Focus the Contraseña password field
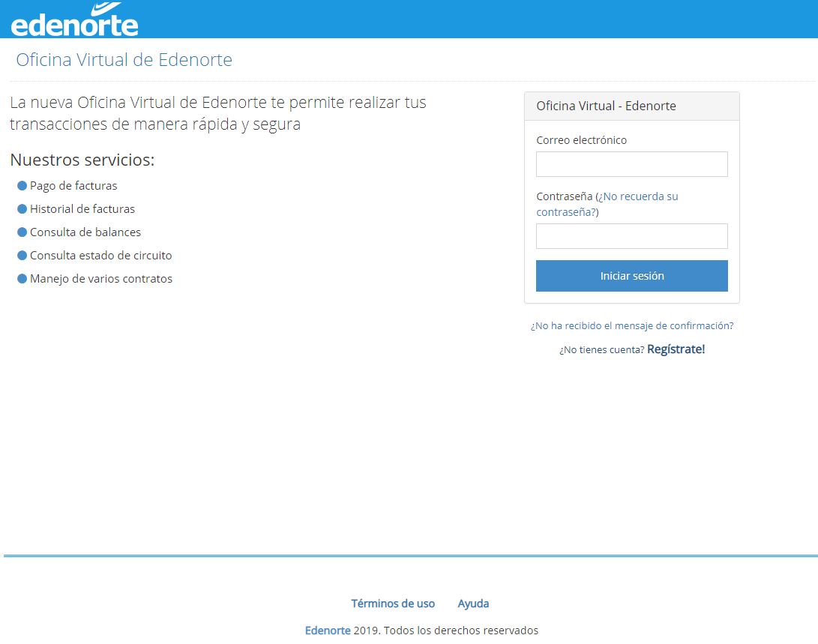The image size is (818, 644). point(632,236)
